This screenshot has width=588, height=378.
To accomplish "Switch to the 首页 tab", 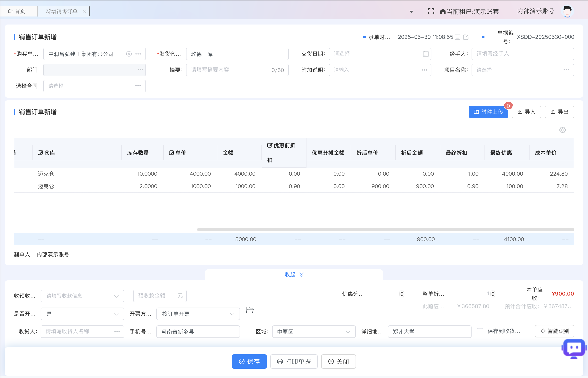I will click(17, 11).
